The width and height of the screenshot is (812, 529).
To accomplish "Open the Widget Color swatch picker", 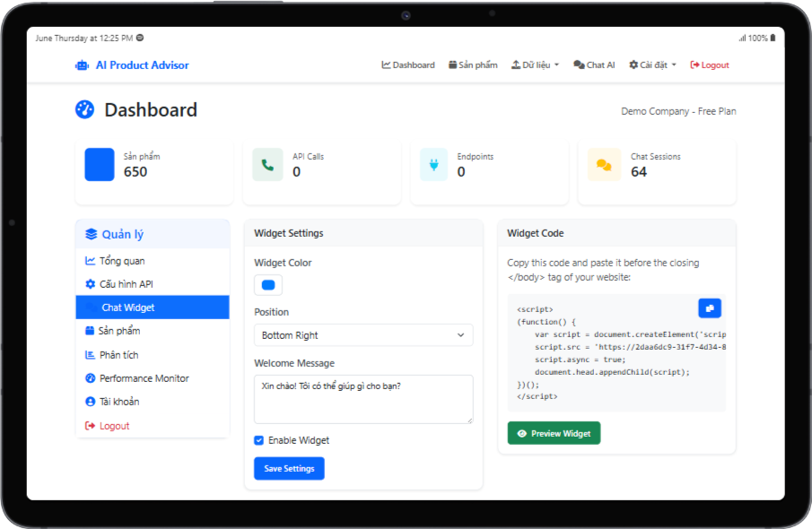I will pyautogui.click(x=268, y=285).
